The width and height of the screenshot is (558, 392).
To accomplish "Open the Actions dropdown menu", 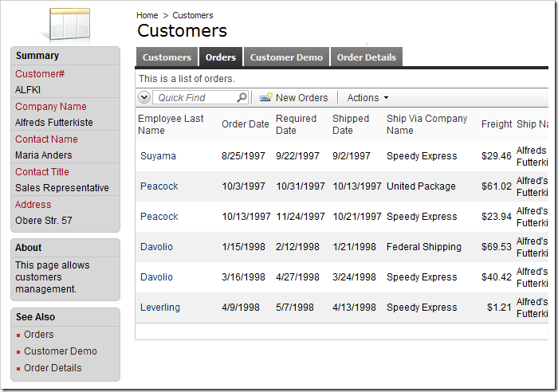I will coord(368,98).
